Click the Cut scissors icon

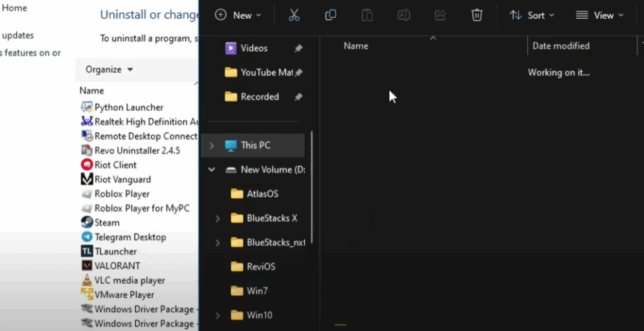click(x=294, y=15)
